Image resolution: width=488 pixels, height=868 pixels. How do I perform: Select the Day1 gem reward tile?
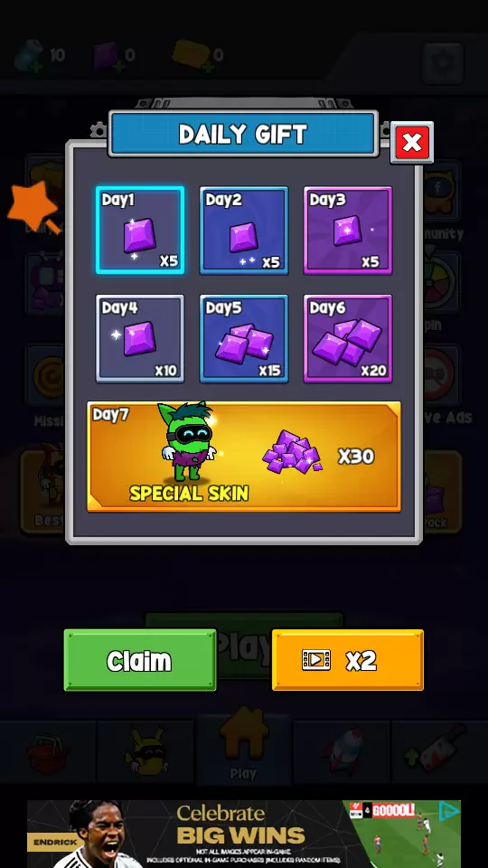[140, 231]
